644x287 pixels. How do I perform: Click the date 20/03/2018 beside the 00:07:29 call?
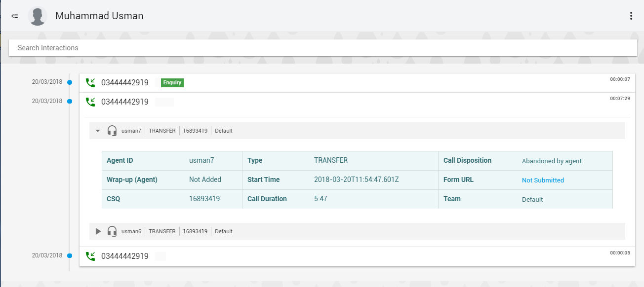pos(47,101)
